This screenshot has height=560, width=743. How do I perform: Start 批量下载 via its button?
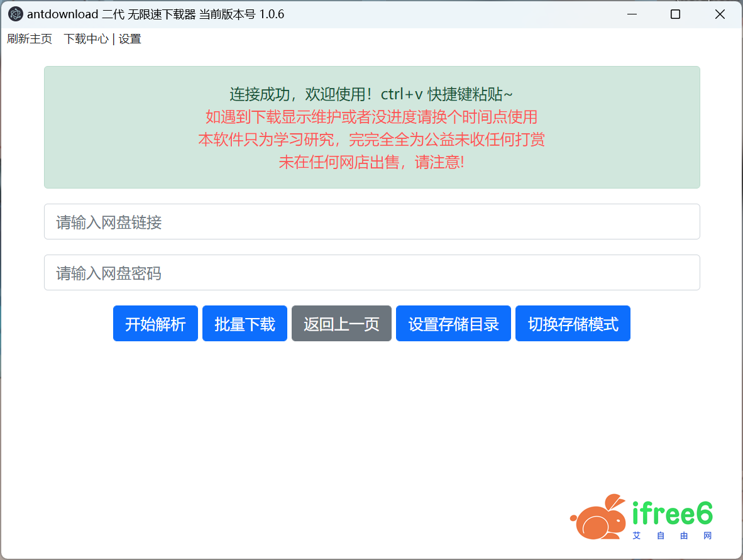click(245, 324)
